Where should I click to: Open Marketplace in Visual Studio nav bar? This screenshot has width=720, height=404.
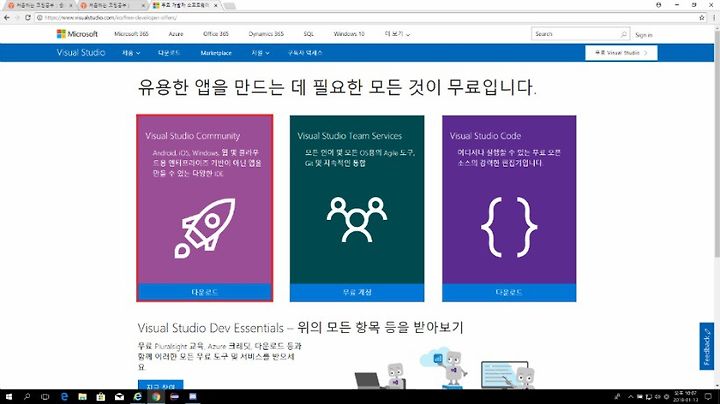216,53
